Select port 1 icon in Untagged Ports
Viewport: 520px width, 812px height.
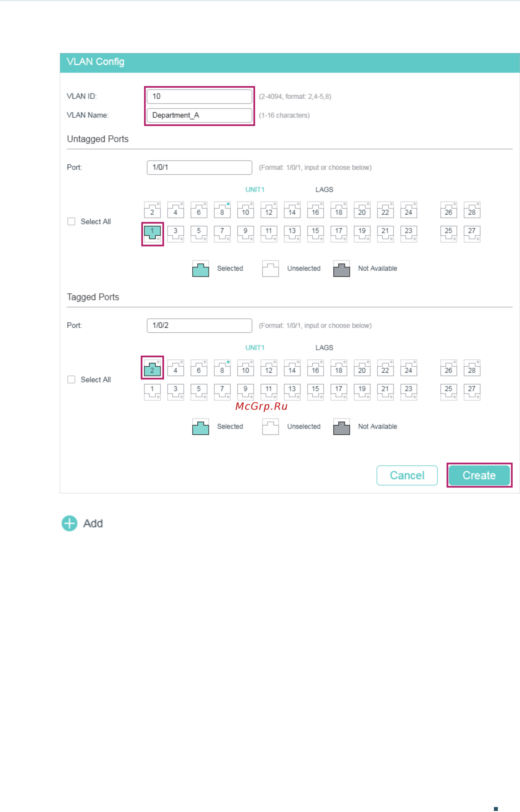point(152,234)
